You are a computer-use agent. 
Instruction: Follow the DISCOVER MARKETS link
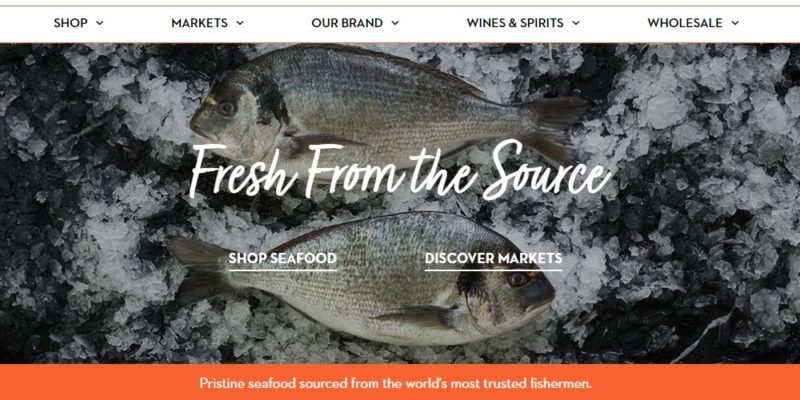pos(493,259)
